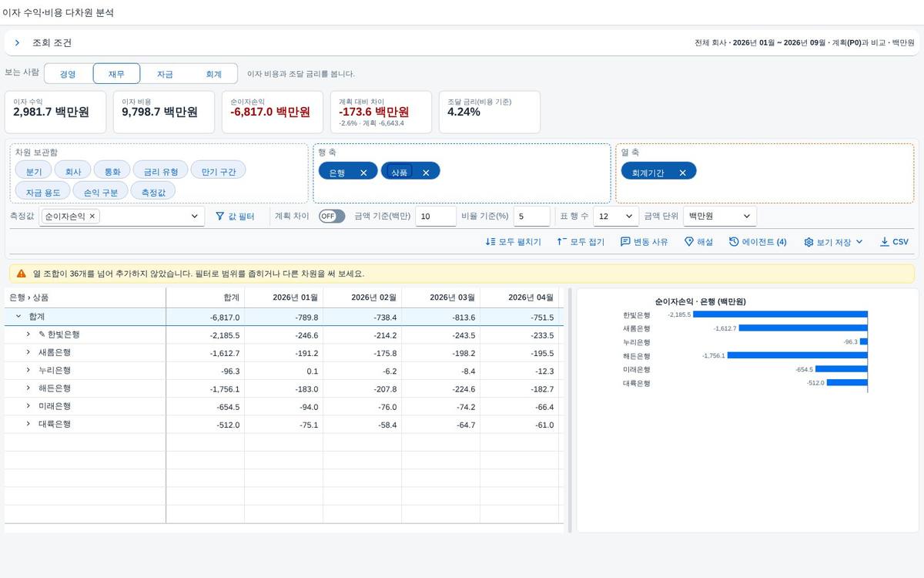Image resolution: width=924 pixels, height=578 pixels.
Task: Select the 이자 수익 KPI card
Action: coord(55,112)
